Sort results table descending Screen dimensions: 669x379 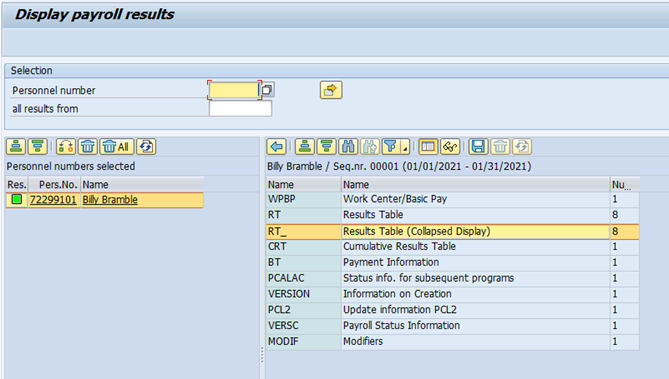click(326, 147)
